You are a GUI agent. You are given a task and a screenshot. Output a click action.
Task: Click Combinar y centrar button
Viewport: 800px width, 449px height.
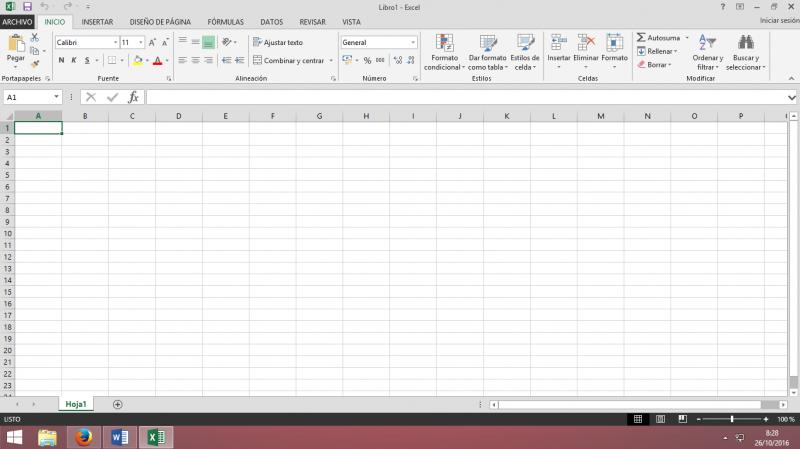pyautogui.click(x=291, y=61)
